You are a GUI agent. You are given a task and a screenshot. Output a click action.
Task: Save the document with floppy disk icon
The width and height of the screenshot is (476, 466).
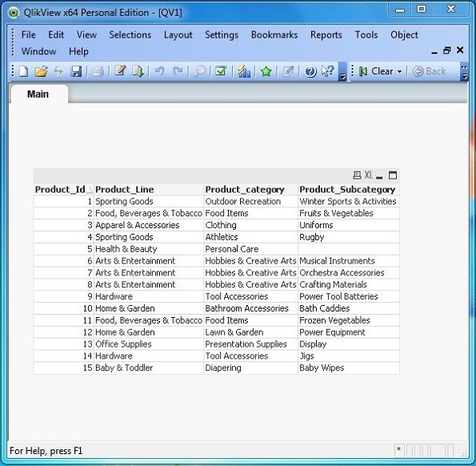coord(76,71)
